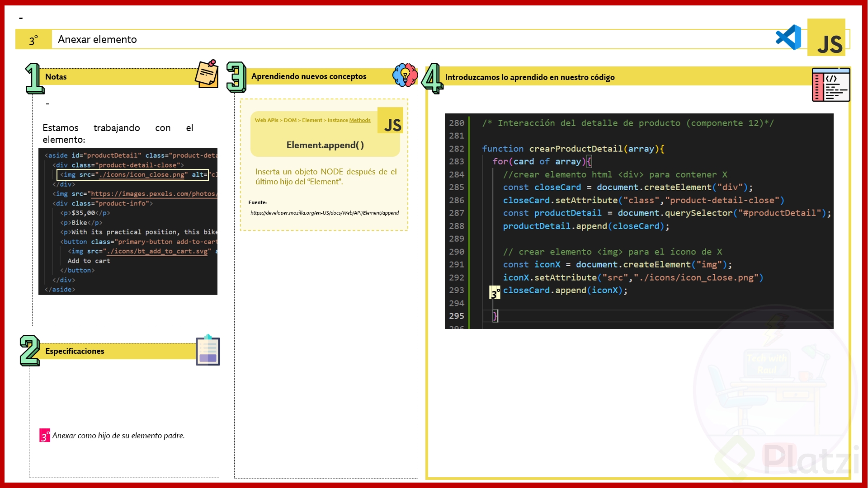Viewport: 868px width, 488px height.
Task: Open the developer.mozilla.org source URL
Action: [325, 213]
